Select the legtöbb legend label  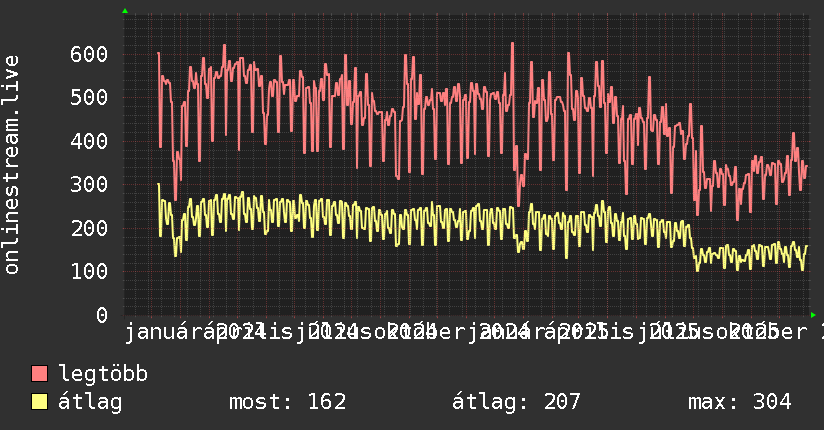point(103,374)
